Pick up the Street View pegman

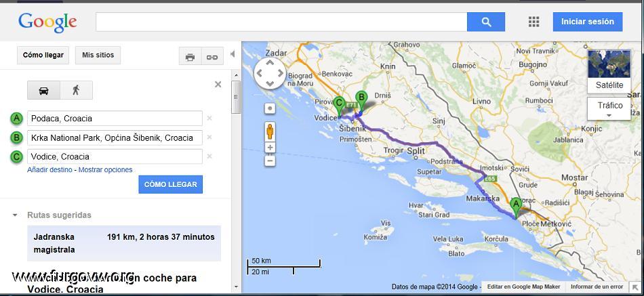pos(270,131)
